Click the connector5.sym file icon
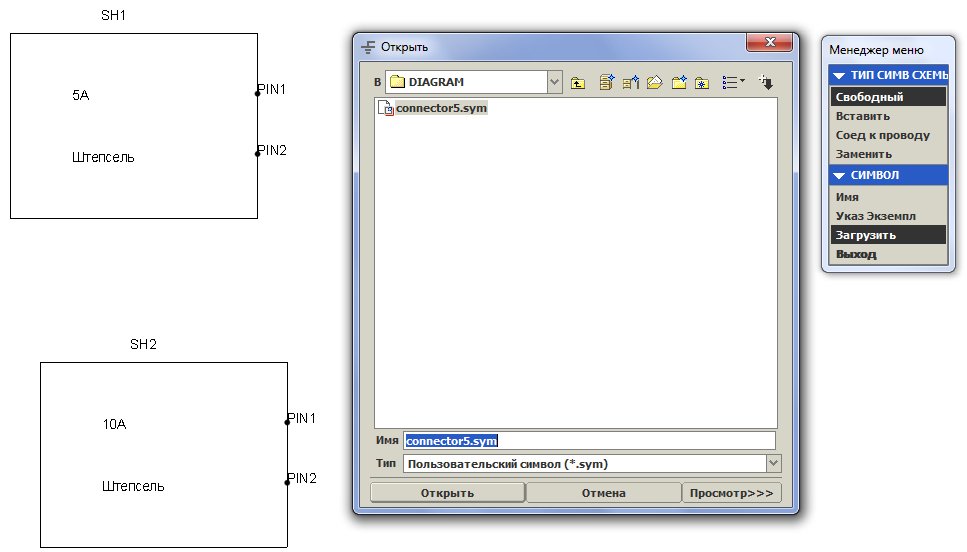967x552 pixels. coord(385,108)
